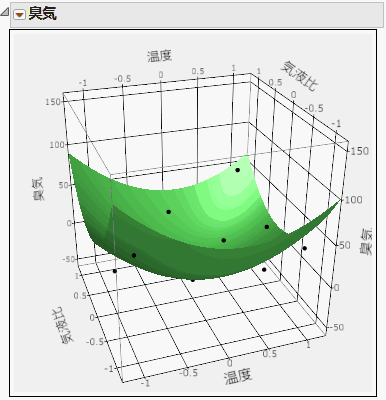This screenshot has height=400, width=386.
Task: Click the 100 tick on the right 臭気 axis
Action: pyautogui.click(x=353, y=200)
